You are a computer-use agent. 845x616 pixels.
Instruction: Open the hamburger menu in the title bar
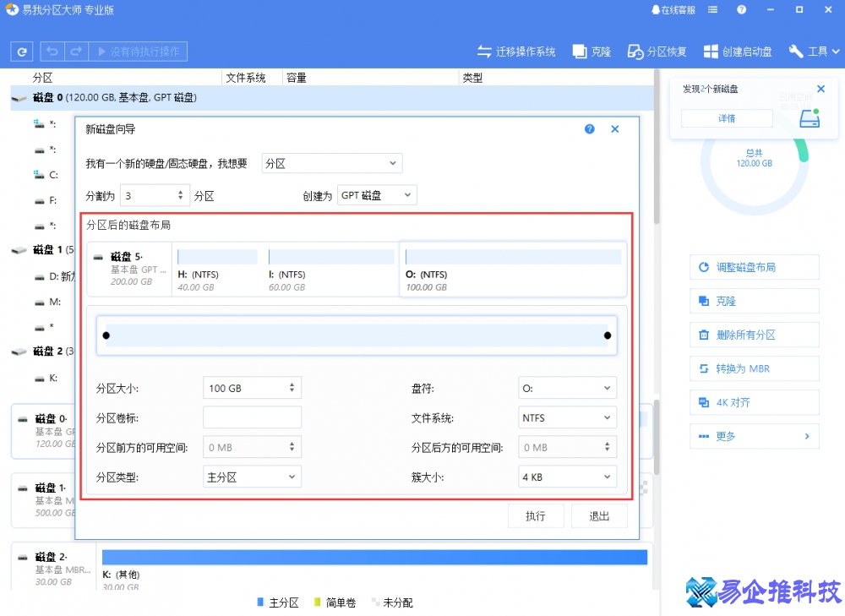pos(712,9)
